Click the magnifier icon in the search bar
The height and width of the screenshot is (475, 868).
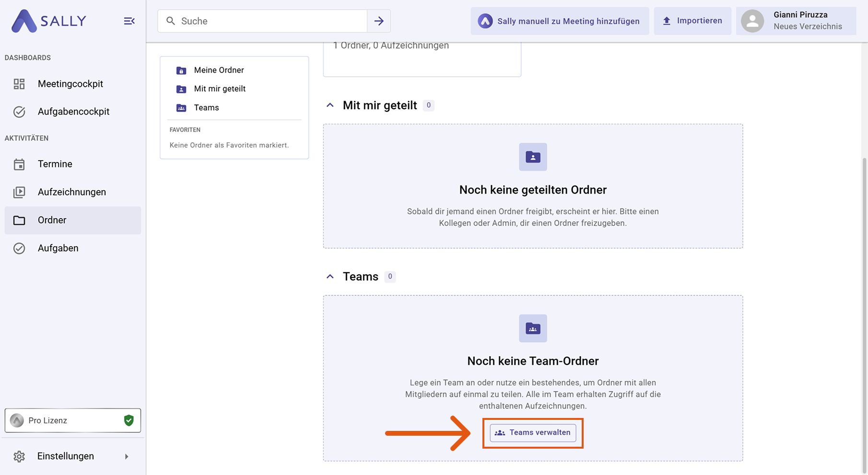click(171, 21)
